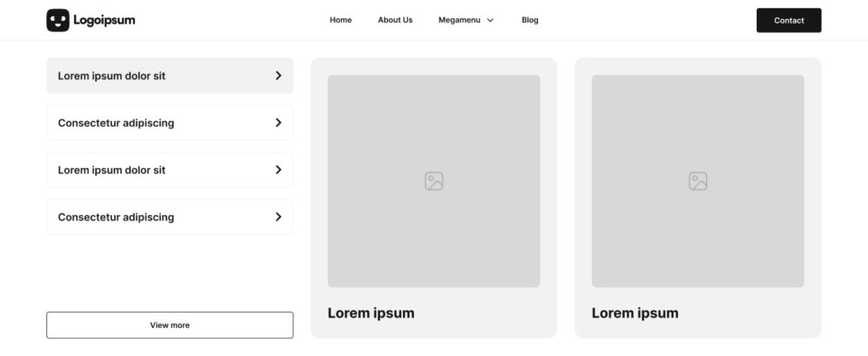Screen dimensions: 868x356
Task: Open the About Us page
Action: (395, 20)
